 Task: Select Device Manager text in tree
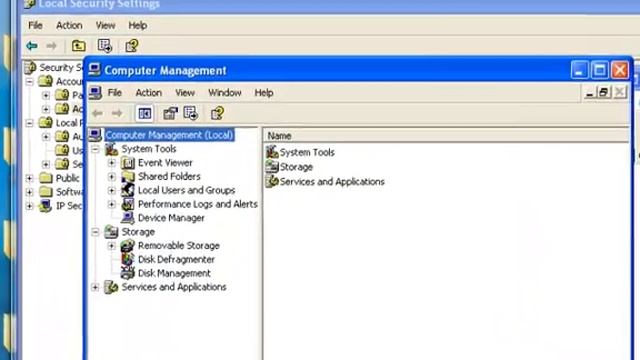171,218
